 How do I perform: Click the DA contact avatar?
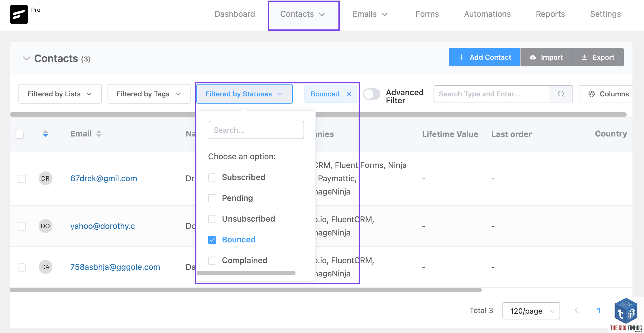(45, 267)
